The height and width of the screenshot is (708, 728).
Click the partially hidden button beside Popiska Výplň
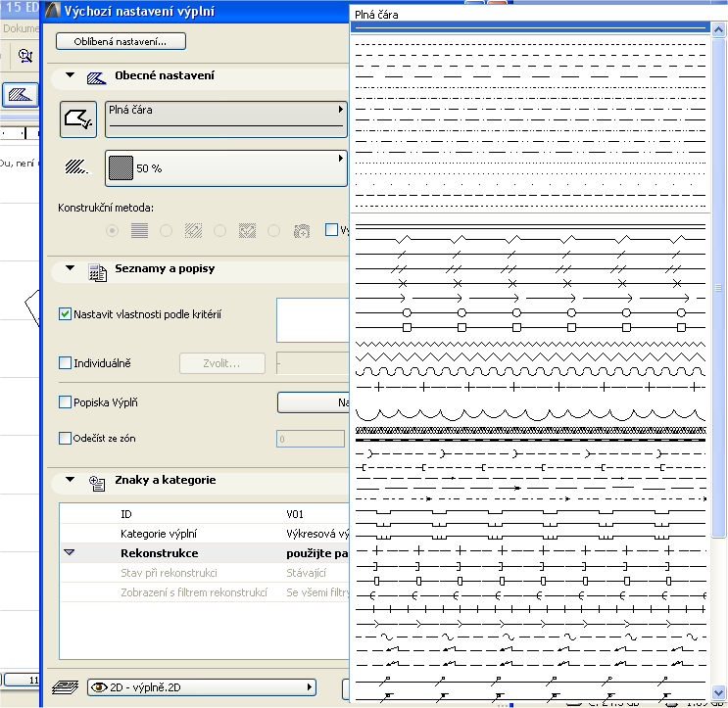(314, 402)
